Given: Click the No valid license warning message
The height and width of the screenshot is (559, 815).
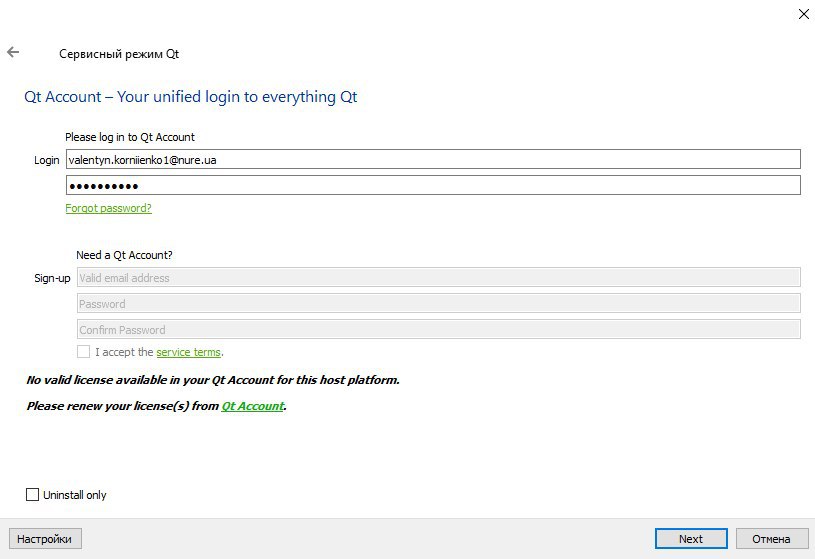Looking at the screenshot, I should click(x=213, y=380).
